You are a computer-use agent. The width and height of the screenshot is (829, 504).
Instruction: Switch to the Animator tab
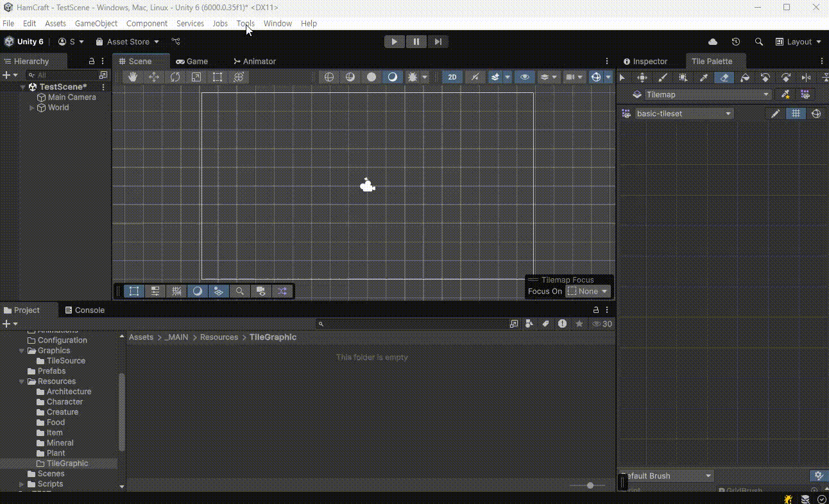[254, 62]
